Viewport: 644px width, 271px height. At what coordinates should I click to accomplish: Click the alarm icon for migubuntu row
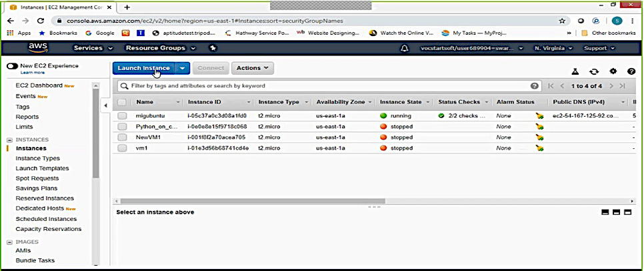pos(539,115)
